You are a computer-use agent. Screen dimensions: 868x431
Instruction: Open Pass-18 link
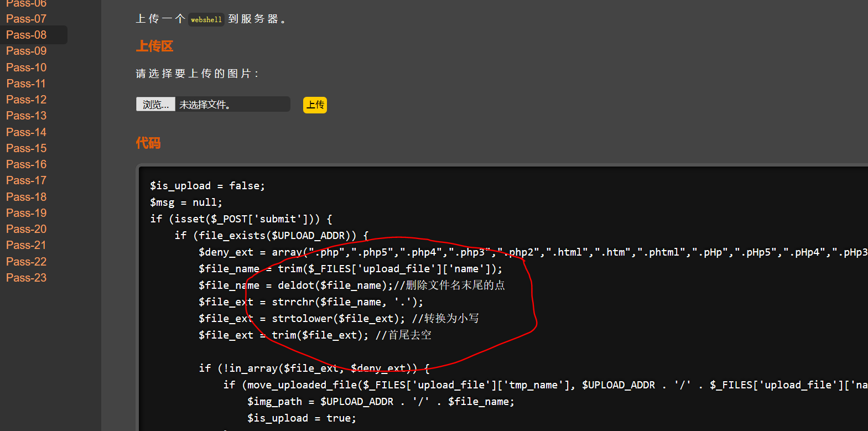26,197
